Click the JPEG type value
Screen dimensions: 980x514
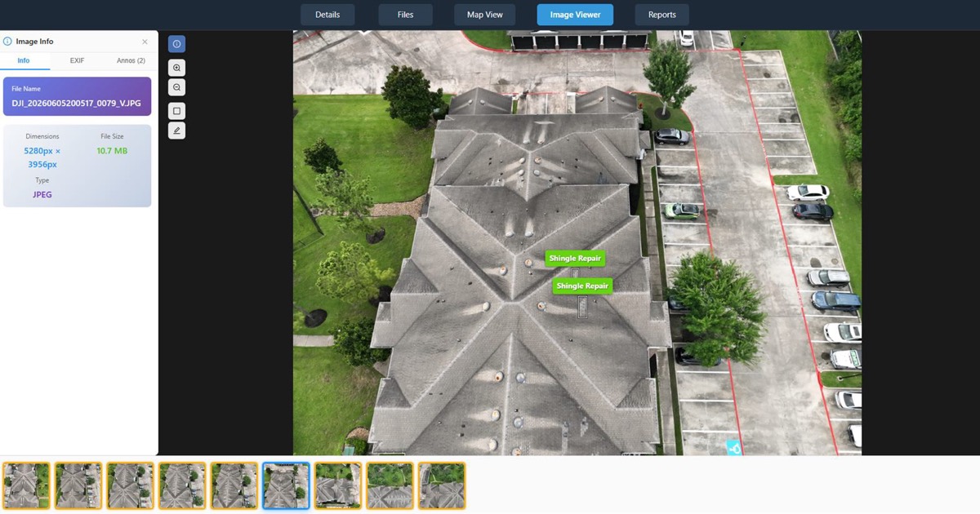pyautogui.click(x=42, y=195)
